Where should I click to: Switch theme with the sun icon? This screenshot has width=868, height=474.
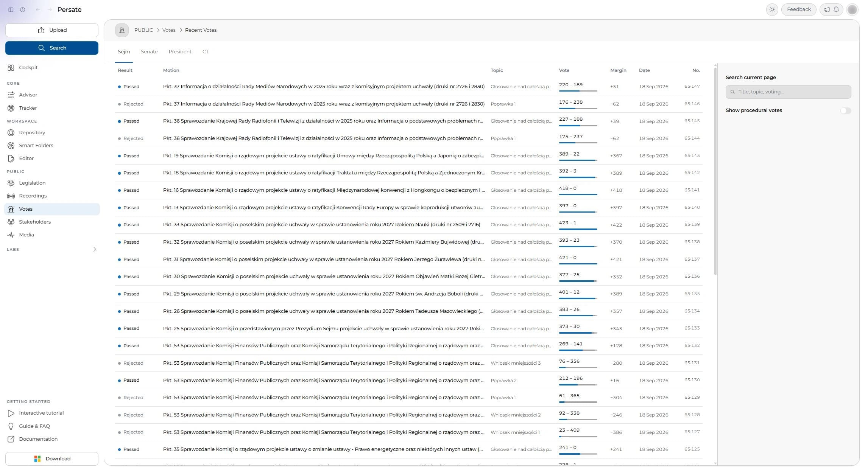click(x=772, y=9)
